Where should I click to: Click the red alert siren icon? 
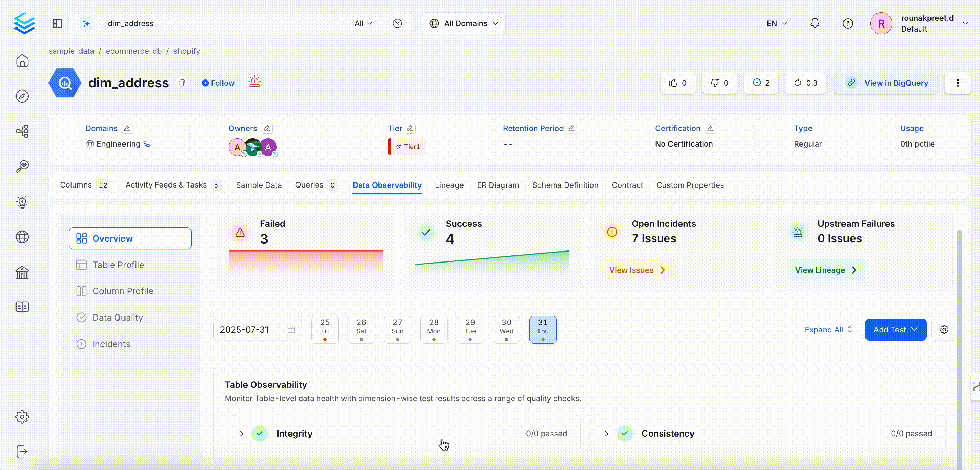254,82
